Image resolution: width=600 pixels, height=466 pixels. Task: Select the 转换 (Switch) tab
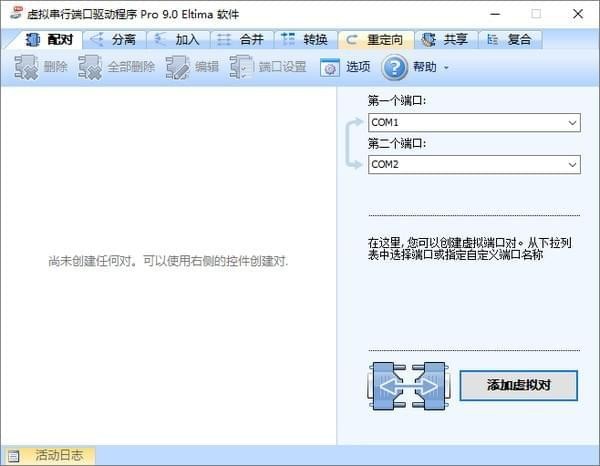point(306,39)
